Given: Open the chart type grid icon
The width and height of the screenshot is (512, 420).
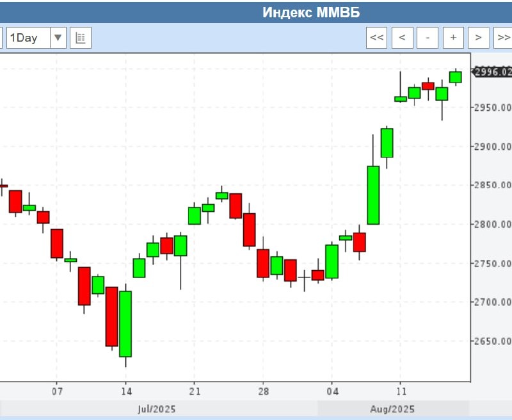Looking at the screenshot, I should click(x=81, y=38).
